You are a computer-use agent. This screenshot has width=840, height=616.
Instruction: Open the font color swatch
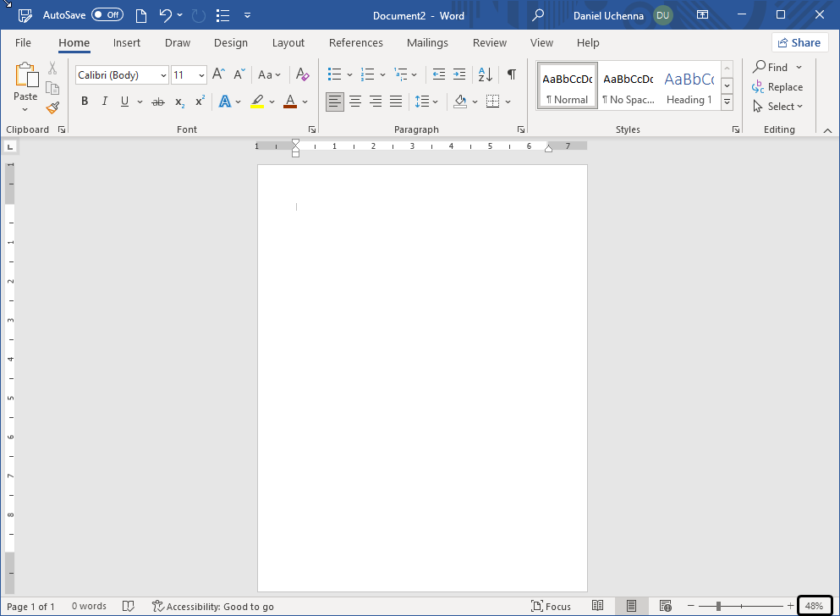(291, 102)
